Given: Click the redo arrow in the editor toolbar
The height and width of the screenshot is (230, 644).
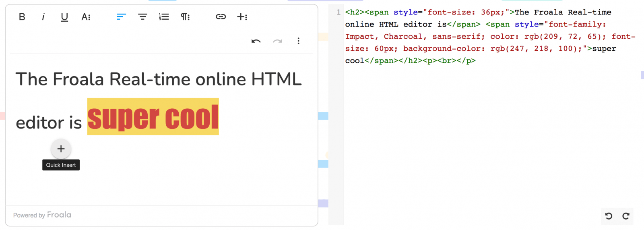Looking at the screenshot, I should pos(277,41).
